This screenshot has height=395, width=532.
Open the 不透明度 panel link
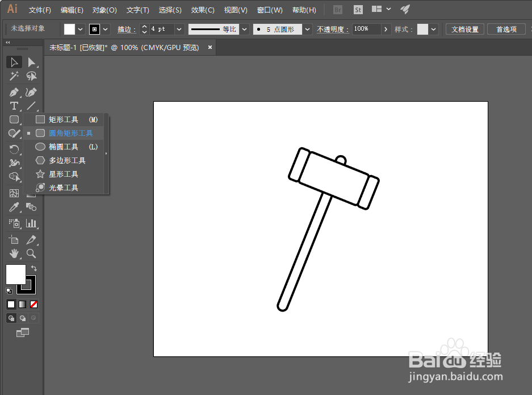point(333,30)
